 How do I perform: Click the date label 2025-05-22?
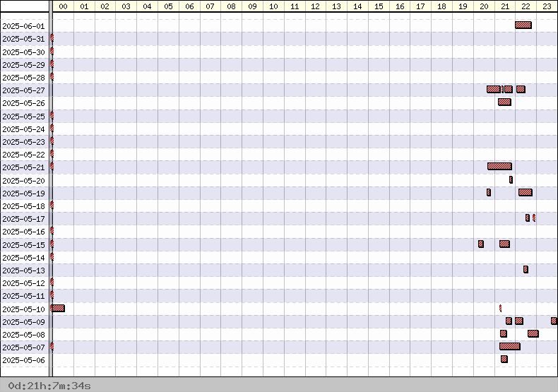pos(23,155)
